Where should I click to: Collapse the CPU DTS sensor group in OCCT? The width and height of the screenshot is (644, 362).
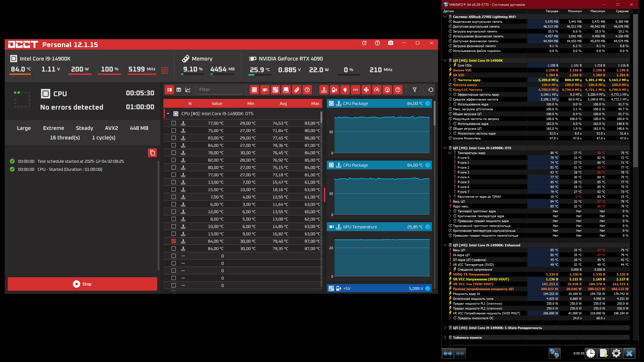[x=168, y=114]
